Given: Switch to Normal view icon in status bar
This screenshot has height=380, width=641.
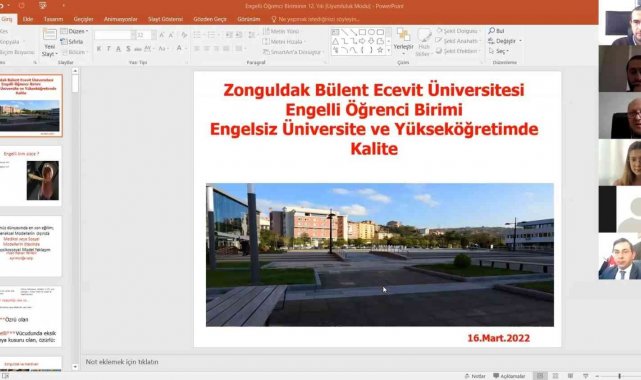Looking at the screenshot, I should (540, 376).
